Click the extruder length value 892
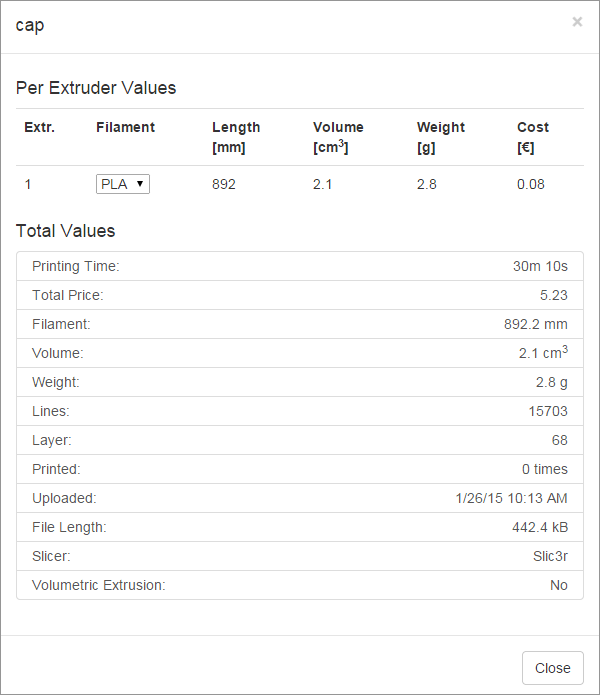Viewport: 600px width, 695px height. (x=224, y=184)
